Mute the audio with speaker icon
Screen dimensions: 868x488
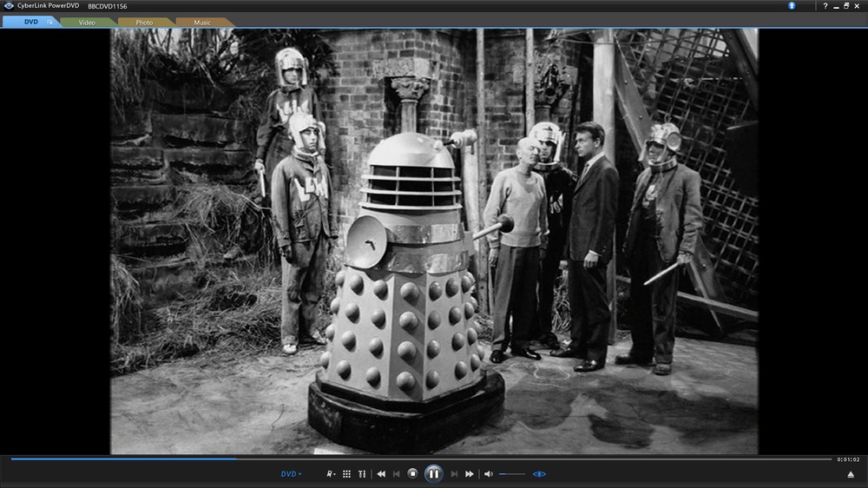click(x=489, y=474)
